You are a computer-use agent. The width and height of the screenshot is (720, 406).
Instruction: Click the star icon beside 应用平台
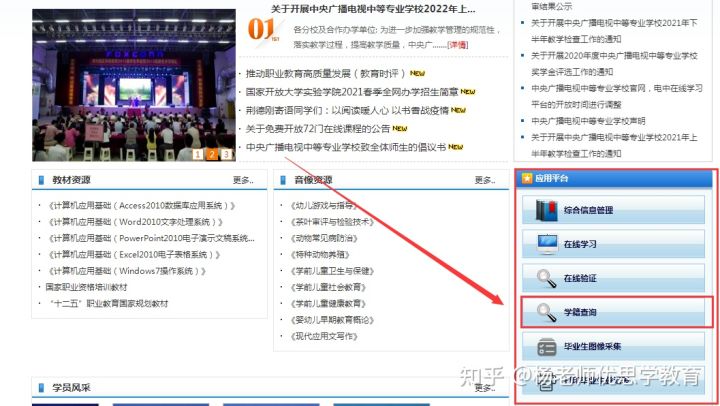click(x=526, y=177)
